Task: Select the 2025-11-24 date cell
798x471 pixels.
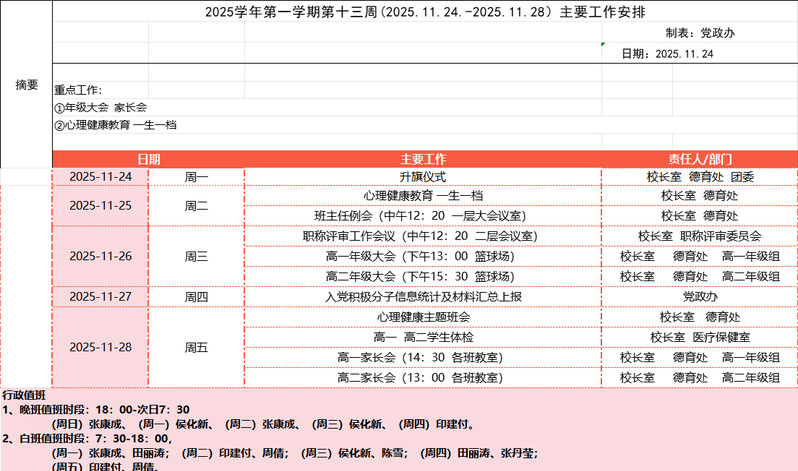Action: (x=100, y=177)
